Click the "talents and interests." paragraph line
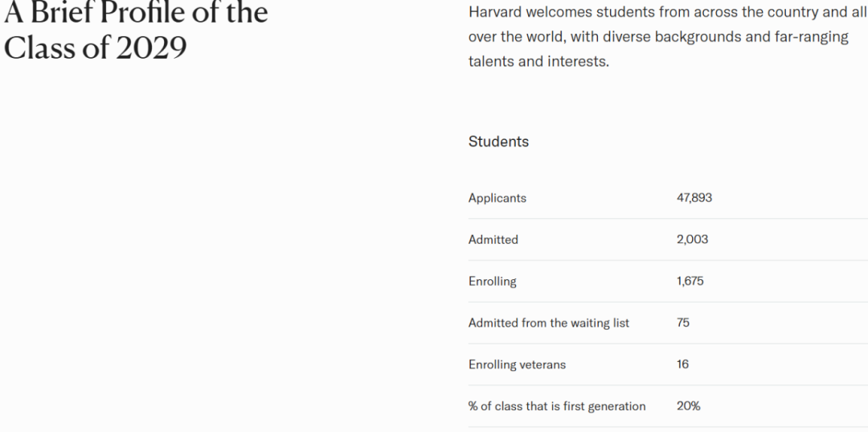The height and width of the screenshot is (432, 868). click(538, 62)
